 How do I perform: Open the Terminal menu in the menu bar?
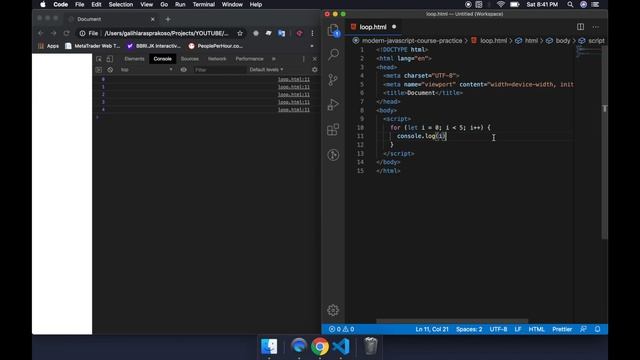coord(204,4)
